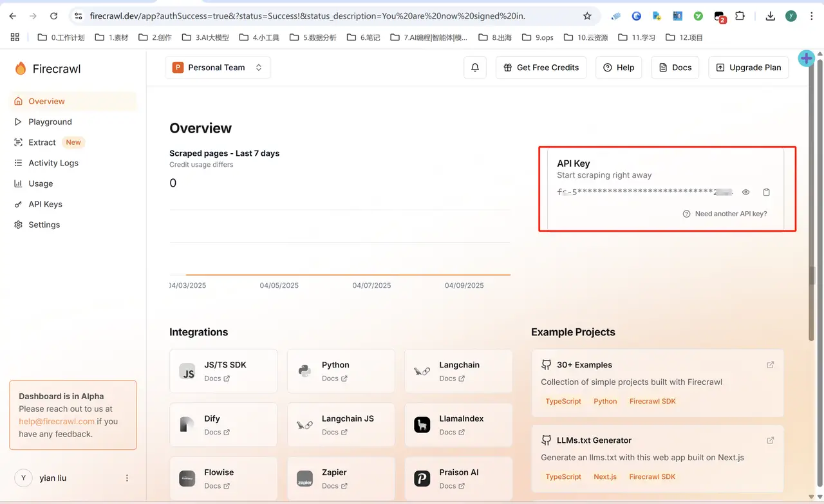824x504 pixels.
Task: Click the Praison AI icon
Action: click(422, 479)
